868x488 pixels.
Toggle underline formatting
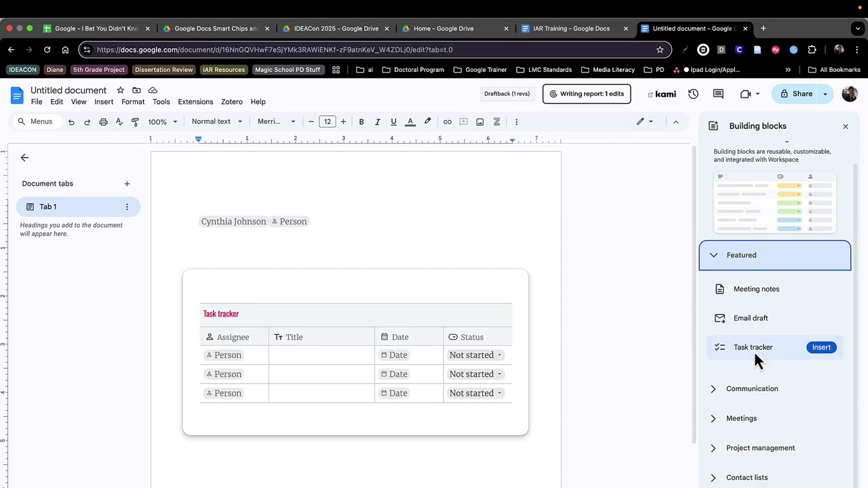pos(393,122)
